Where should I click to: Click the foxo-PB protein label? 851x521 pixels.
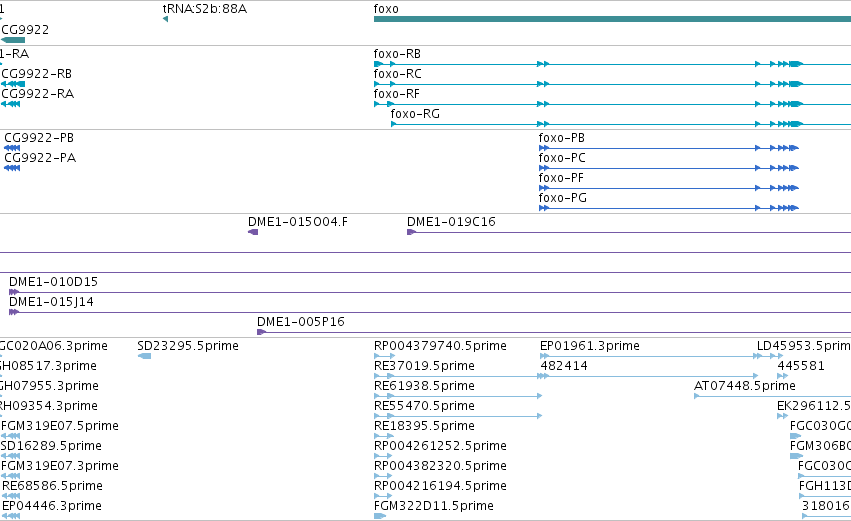click(561, 138)
